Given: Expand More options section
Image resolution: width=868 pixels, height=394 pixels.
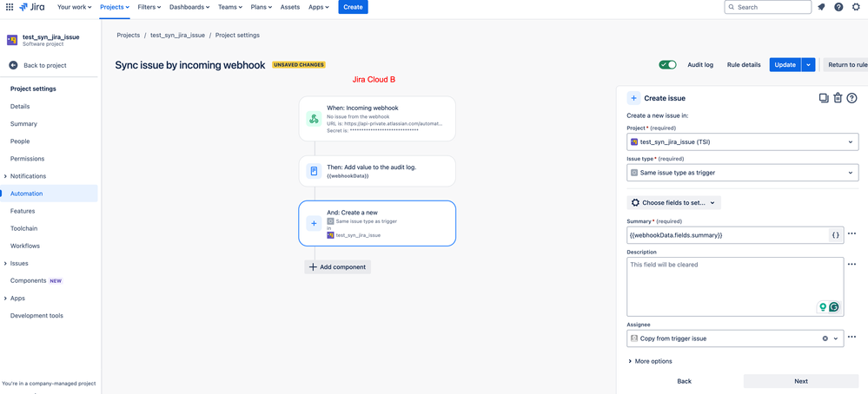Looking at the screenshot, I should tap(651, 361).
